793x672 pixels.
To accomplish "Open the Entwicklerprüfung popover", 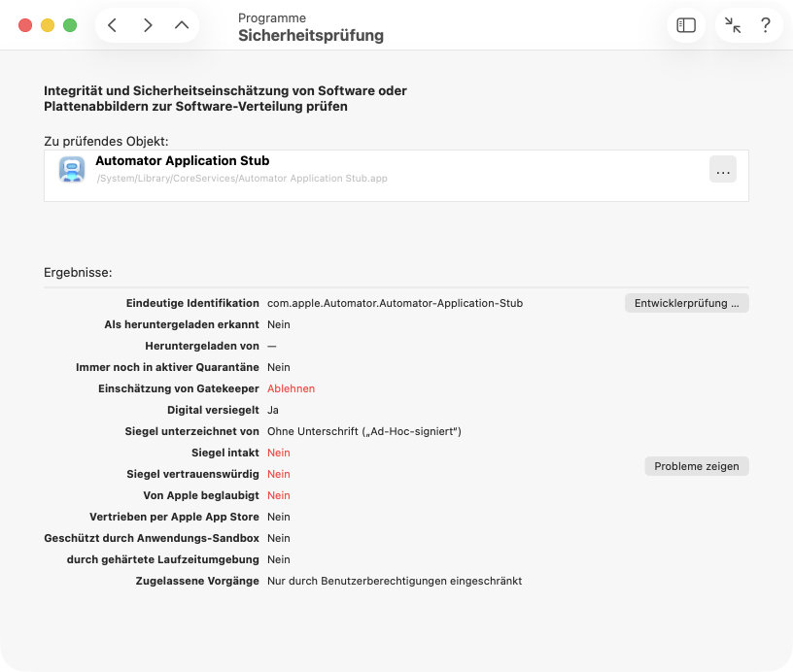I will coord(686,302).
